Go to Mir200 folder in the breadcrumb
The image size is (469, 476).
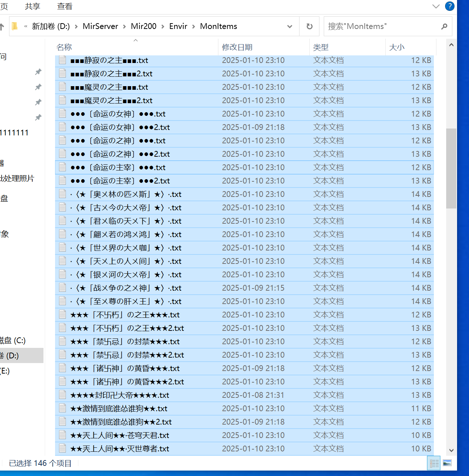pyautogui.click(x=143, y=26)
